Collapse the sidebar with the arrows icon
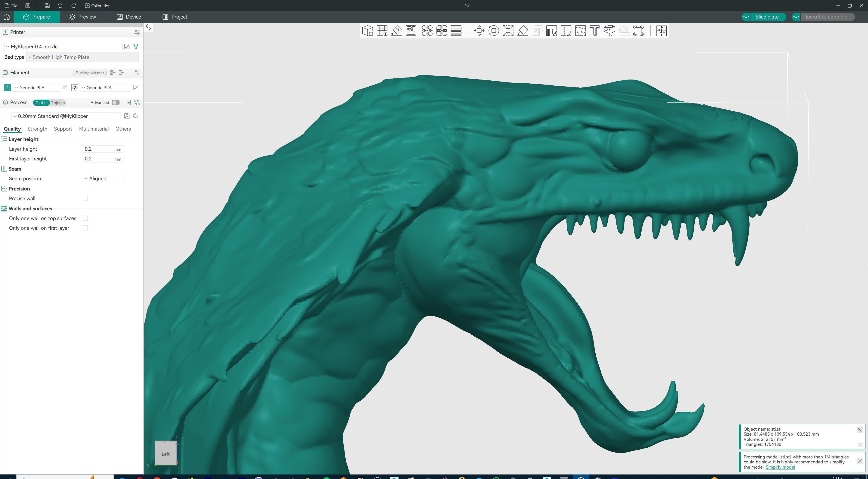868x479 pixels. pyautogui.click(x=148, y=28)
